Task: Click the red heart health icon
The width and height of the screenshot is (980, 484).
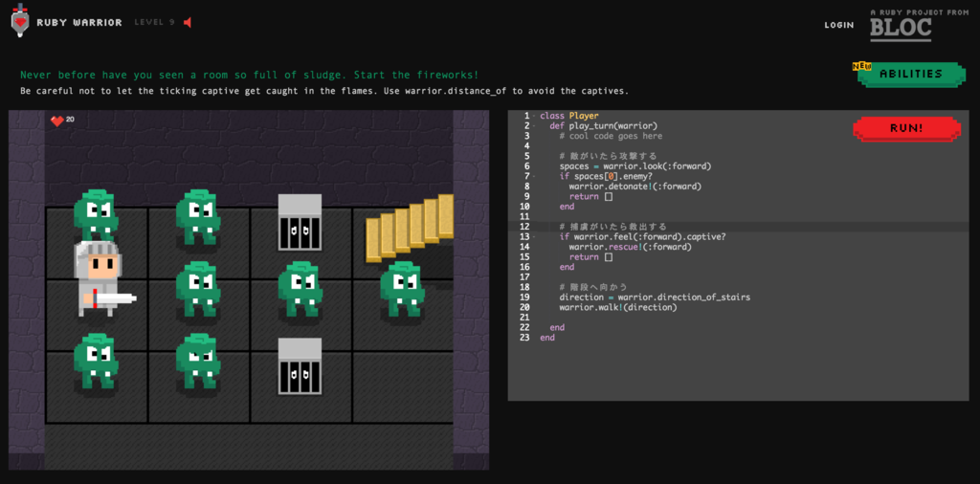Action: tap(56, 121)
